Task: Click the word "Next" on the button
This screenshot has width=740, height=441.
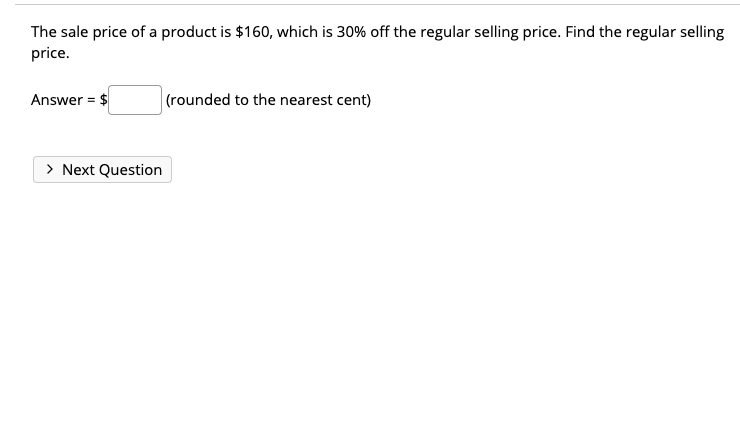Action: point(78,170)
